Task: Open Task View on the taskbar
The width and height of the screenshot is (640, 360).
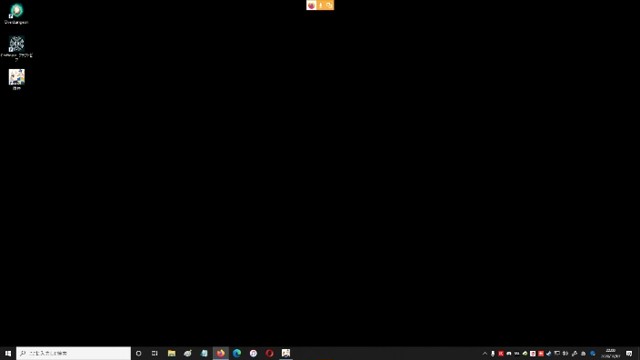Action: tap(155, 353)
